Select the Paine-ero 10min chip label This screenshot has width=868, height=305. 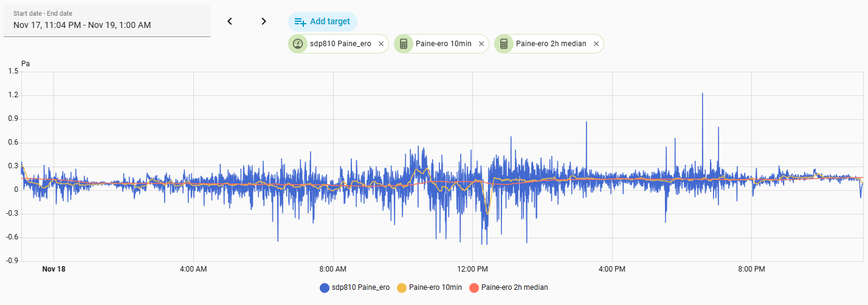(x=443, y=44)
